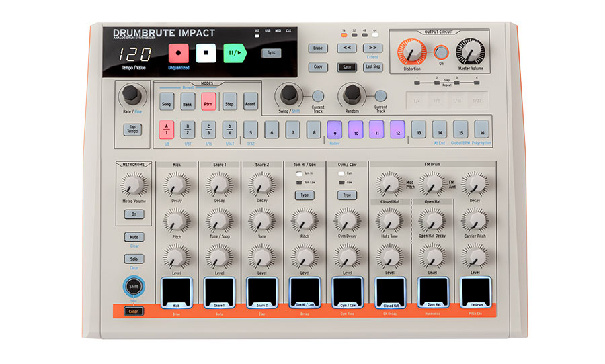Viewport: 605px width, 364px height.
Task: Hit the red Record button
Action: click(178, 53)
